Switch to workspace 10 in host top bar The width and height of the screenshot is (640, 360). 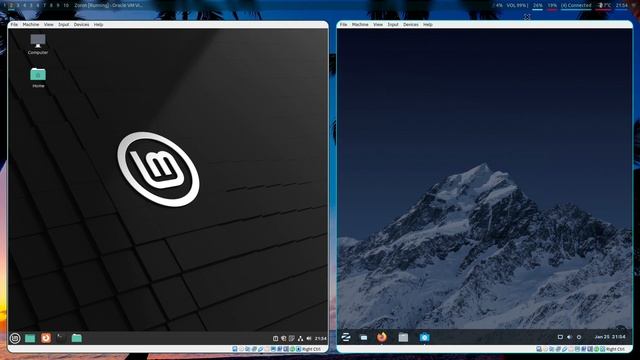pos(66,5)
